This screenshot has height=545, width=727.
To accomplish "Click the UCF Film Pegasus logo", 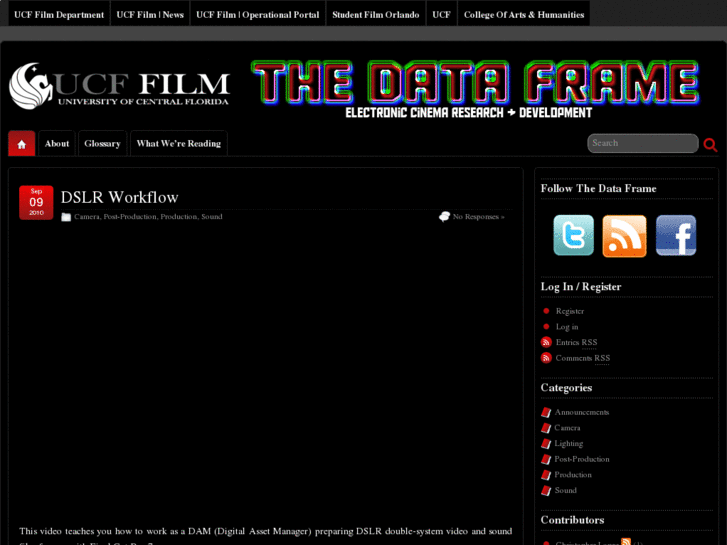I will 119,86.
